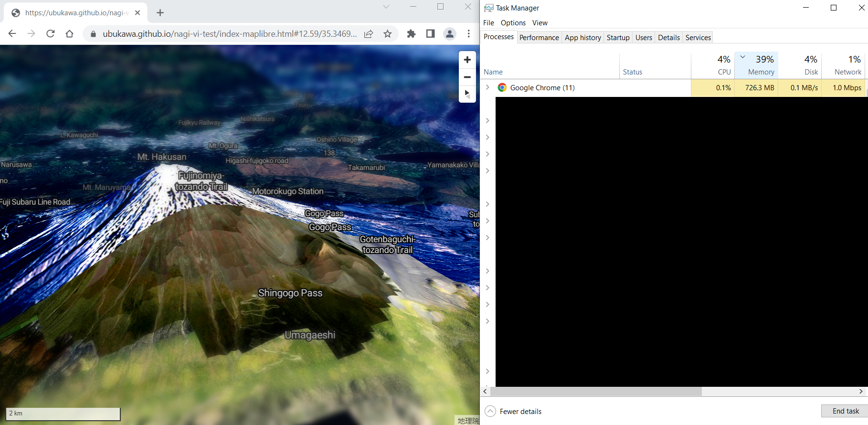Screen dimensions: 868x425
Task: Switch to Processes tab
Action: pyautogui.click(x=499, y=37)
